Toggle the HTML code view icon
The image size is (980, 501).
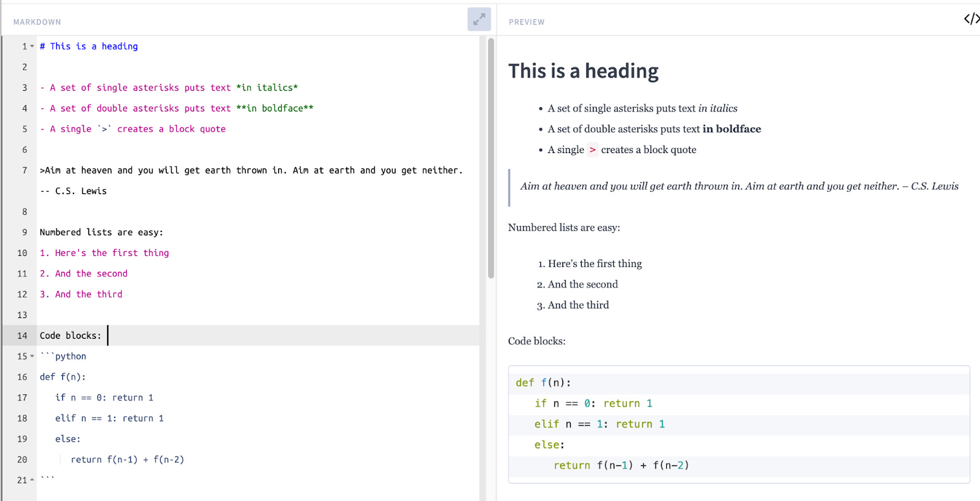(x=971, y=19)
